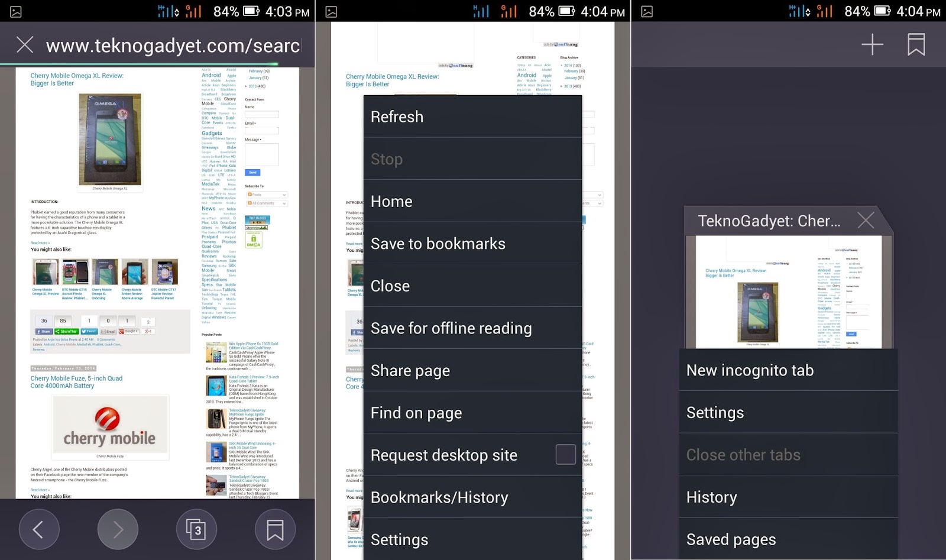946x560 pixels.
Task: Select the greyed-out Close other tabs entry
Action: tap(788, 455)
